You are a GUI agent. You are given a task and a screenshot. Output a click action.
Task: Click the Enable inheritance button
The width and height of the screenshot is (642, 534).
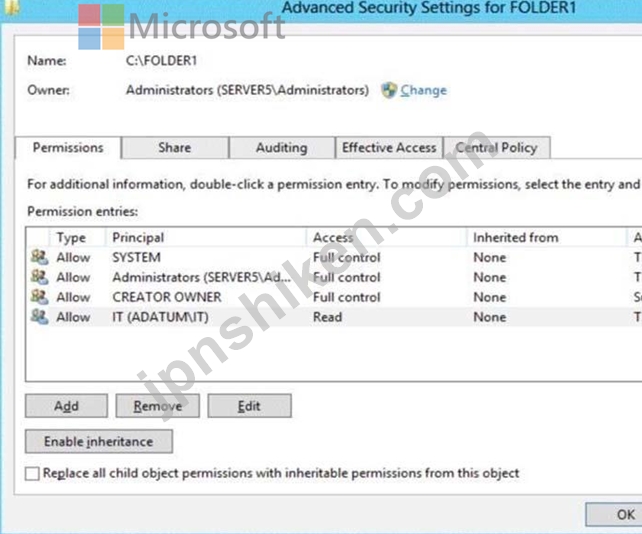[x=99, y=441]
